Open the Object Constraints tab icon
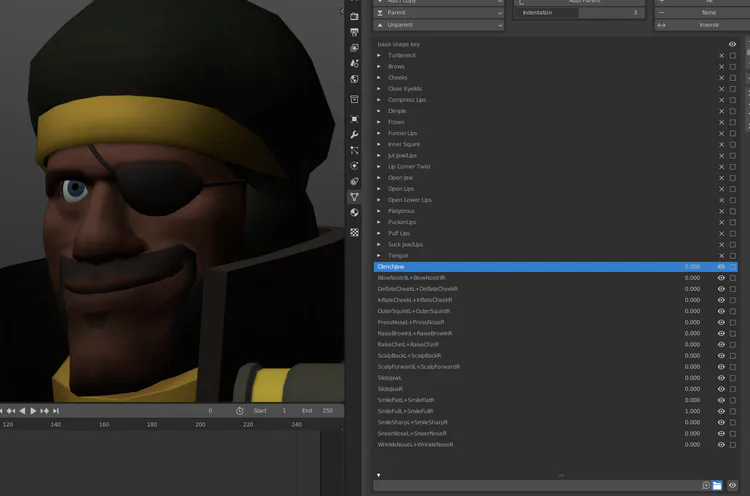Viewport: 750px width, 496px height. tap(354, 181)
